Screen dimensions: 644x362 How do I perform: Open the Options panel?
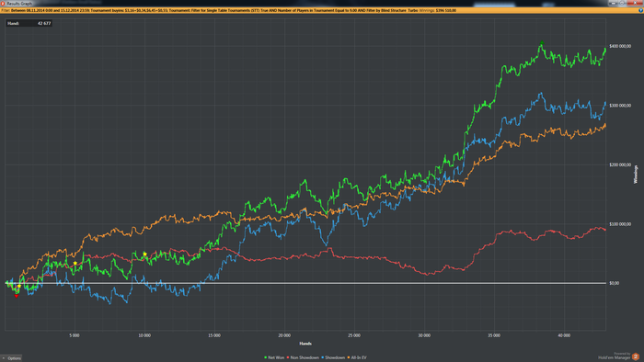point(11,358)
